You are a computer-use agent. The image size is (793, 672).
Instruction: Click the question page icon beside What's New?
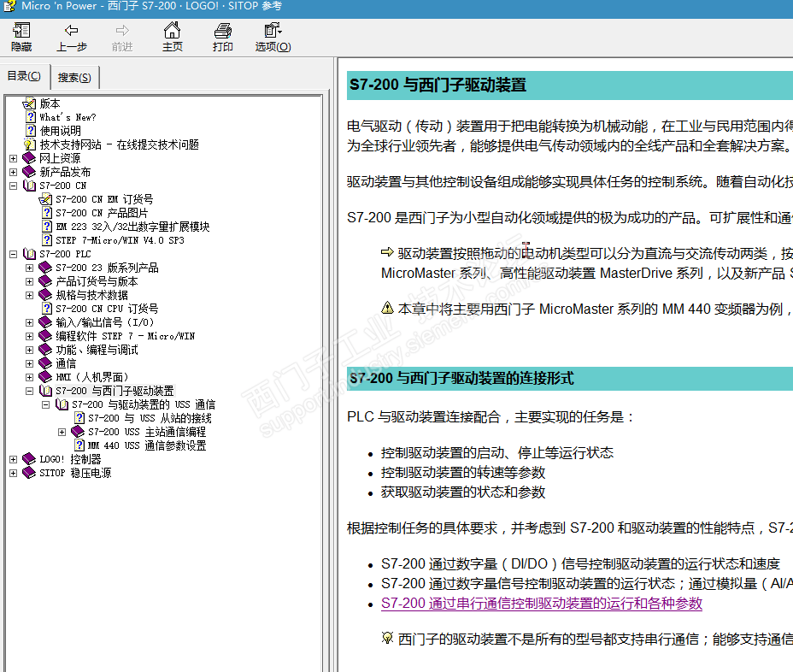31,117
